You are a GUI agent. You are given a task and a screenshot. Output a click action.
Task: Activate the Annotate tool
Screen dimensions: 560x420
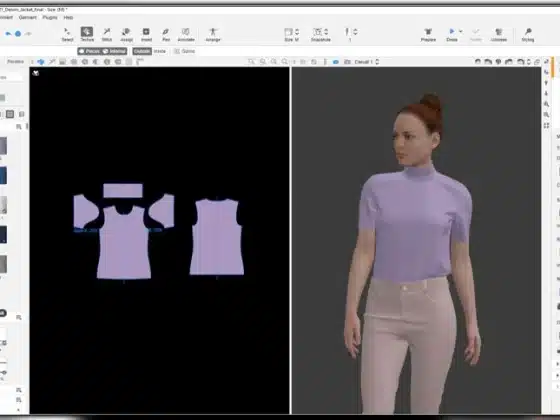click(186, 35)
